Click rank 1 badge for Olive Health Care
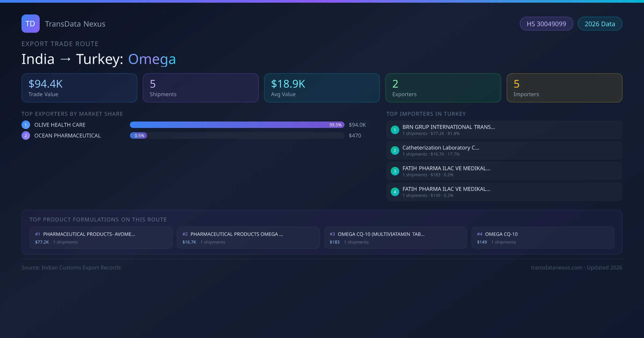This screenshot has height=338, width=644. pyautogui.click(x=26, y=125)
